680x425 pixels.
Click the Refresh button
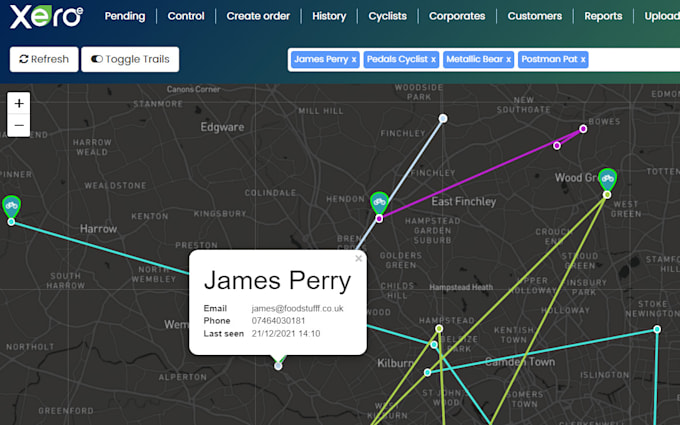44,59
